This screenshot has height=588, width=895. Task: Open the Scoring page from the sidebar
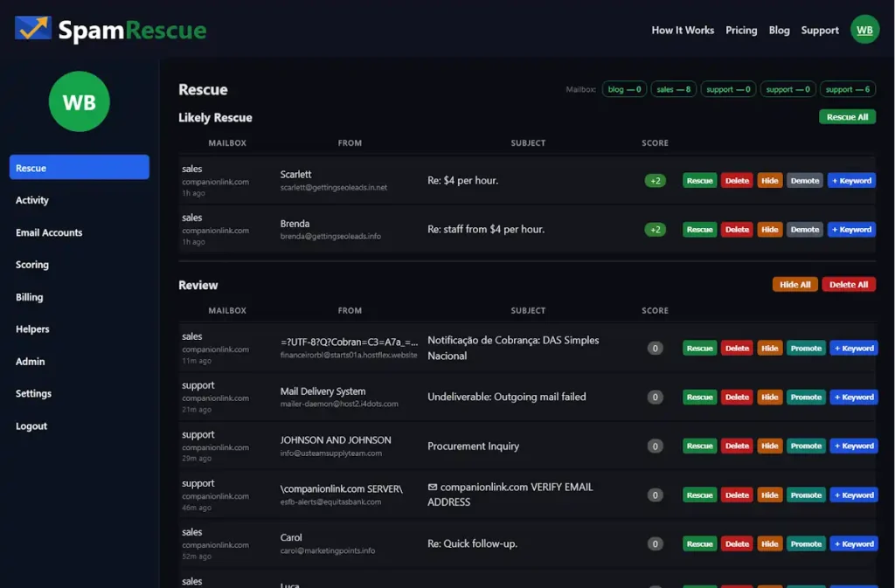click(32, 265)
